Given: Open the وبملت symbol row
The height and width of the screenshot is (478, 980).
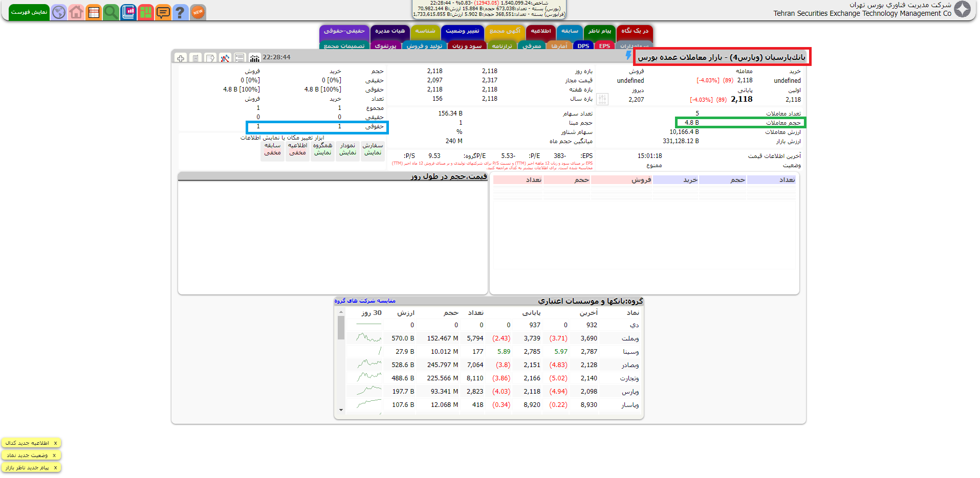Looking at the screenshot, I should pos(494,338).
